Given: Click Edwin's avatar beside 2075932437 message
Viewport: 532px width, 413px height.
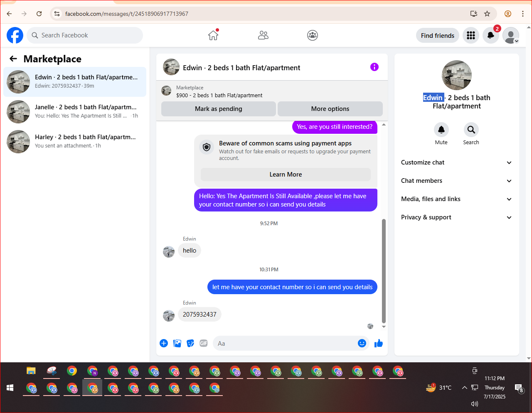Looking at the screenshot, I should (169, 316).
